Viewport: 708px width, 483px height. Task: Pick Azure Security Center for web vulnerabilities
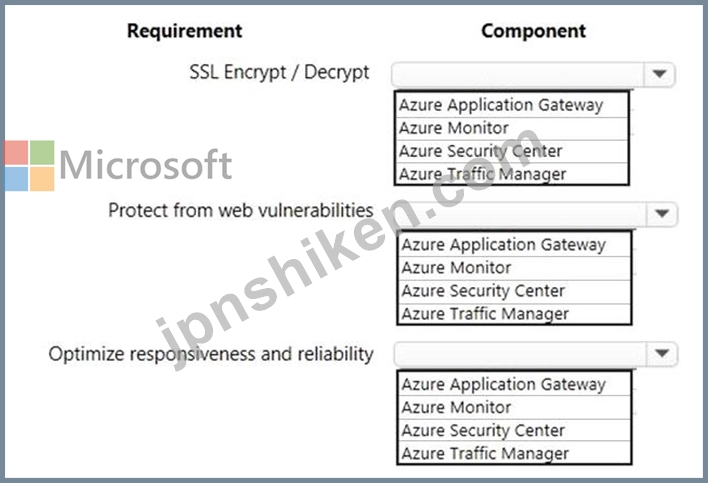514,291
